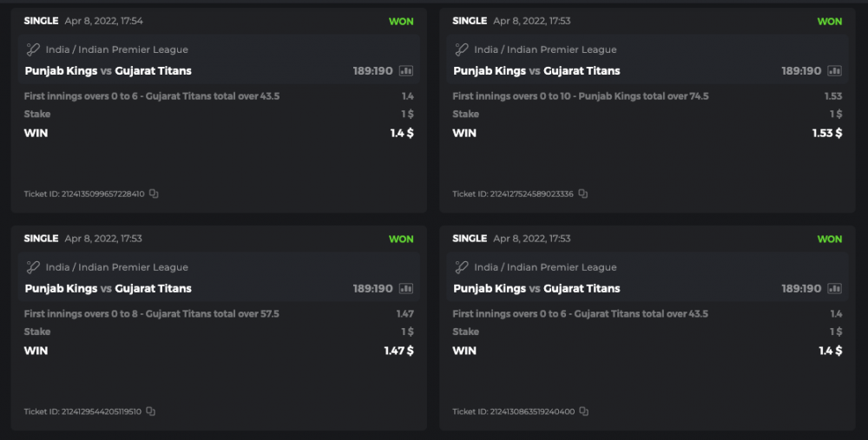
Task: Click the Punjab Kings total over 74.5 market
Action: pyautogui.click(x=581, y=96)
